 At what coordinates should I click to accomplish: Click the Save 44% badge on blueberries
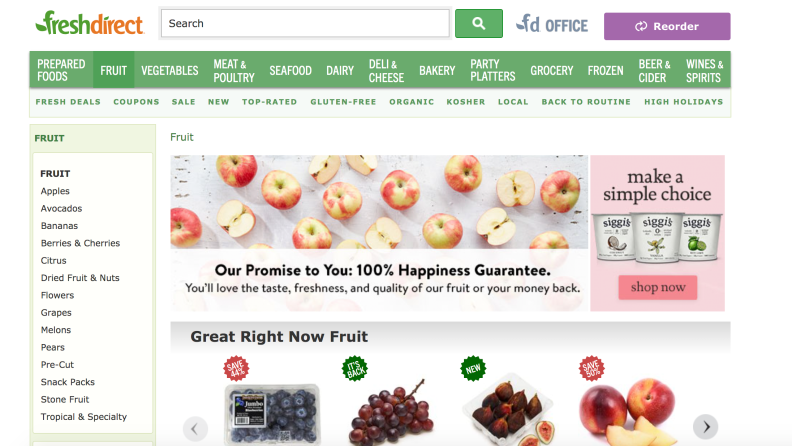tap(236, 368)
